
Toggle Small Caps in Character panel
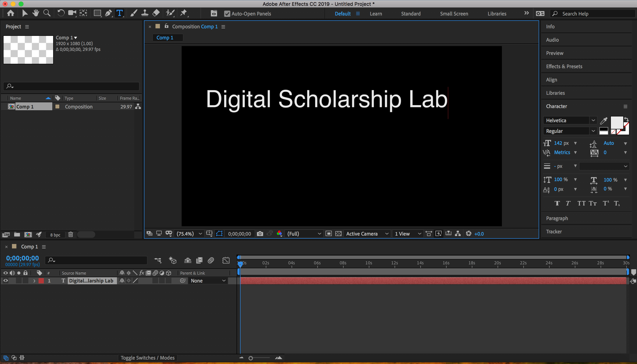592,203
